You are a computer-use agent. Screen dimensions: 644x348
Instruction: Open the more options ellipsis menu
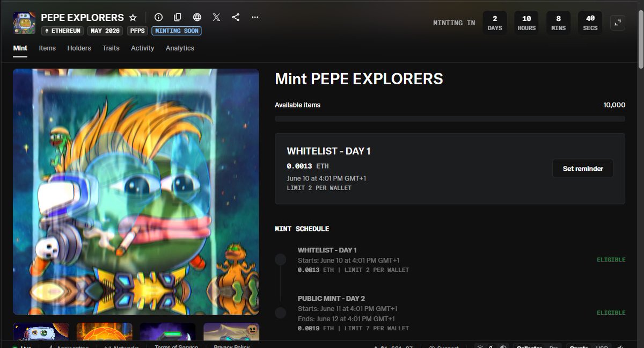click(255, 17)
